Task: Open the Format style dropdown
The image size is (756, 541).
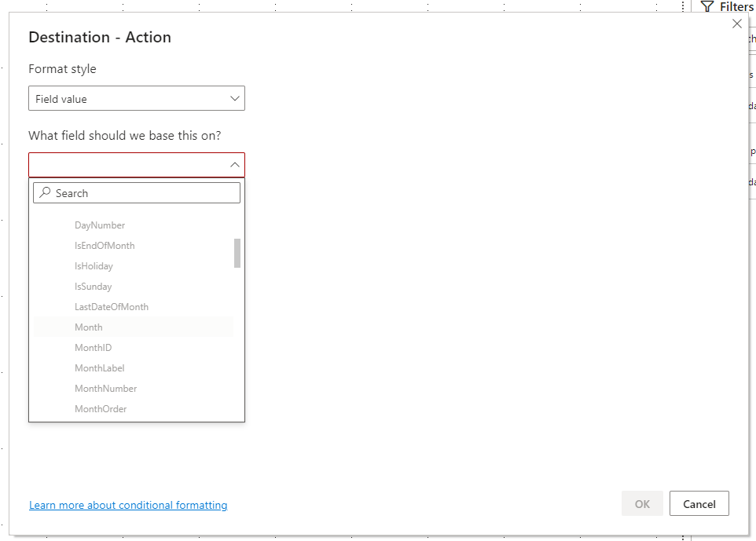Action: tap(137, 98)
